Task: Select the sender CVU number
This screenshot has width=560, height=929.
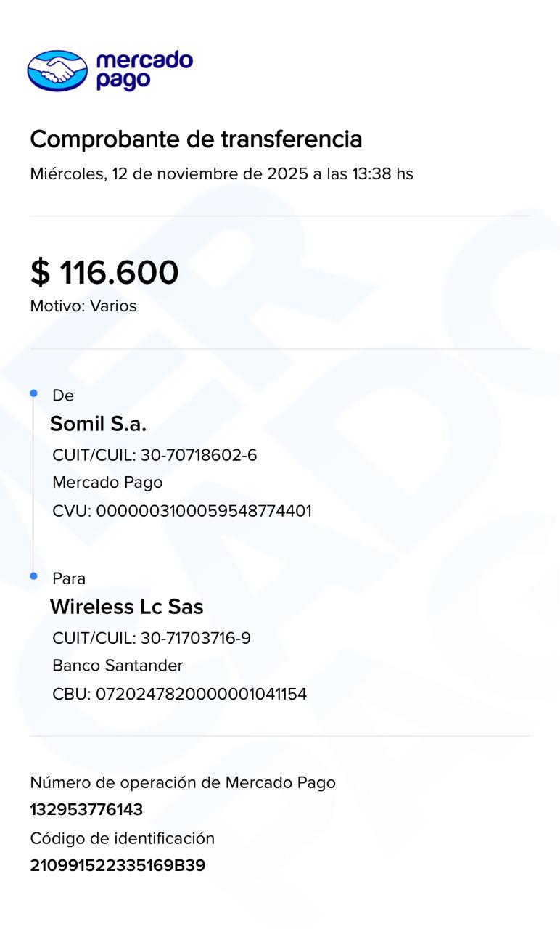Action: click(204, 511)
